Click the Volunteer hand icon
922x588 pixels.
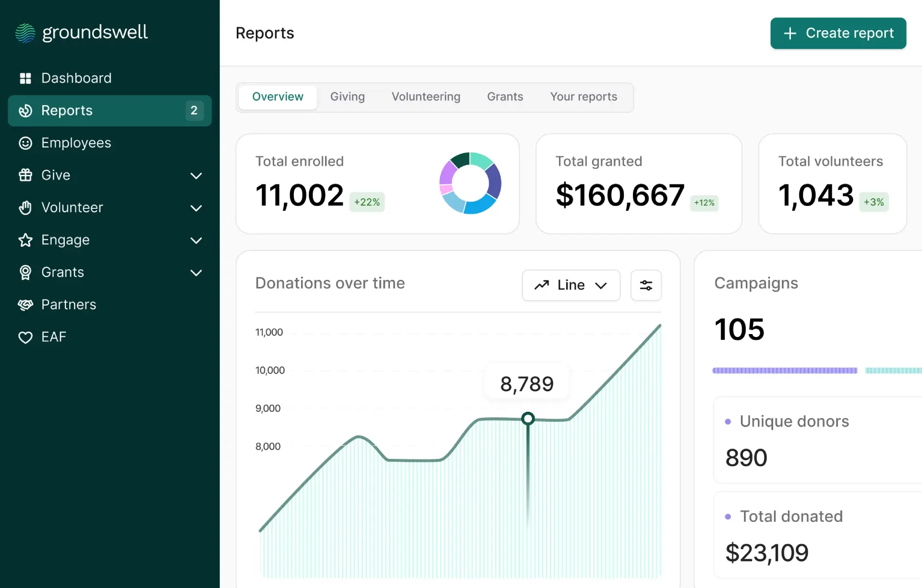[25, 208]
